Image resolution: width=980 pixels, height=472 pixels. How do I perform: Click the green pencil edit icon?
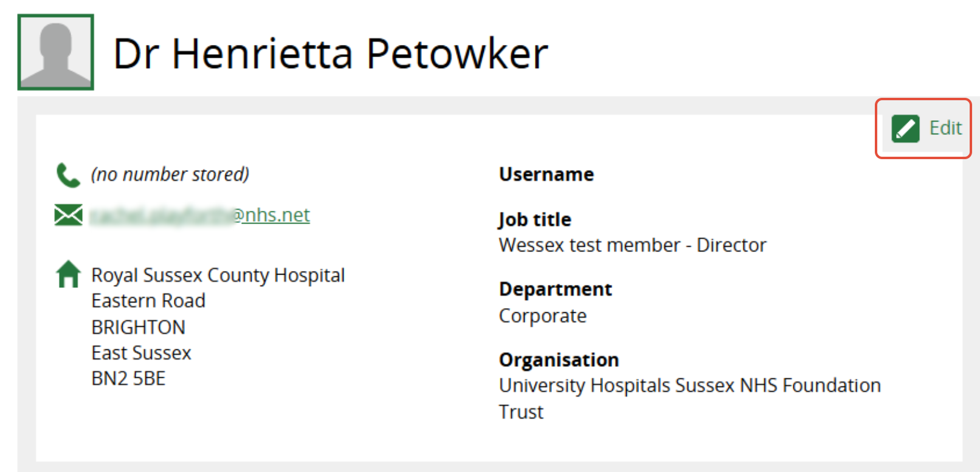905,129
